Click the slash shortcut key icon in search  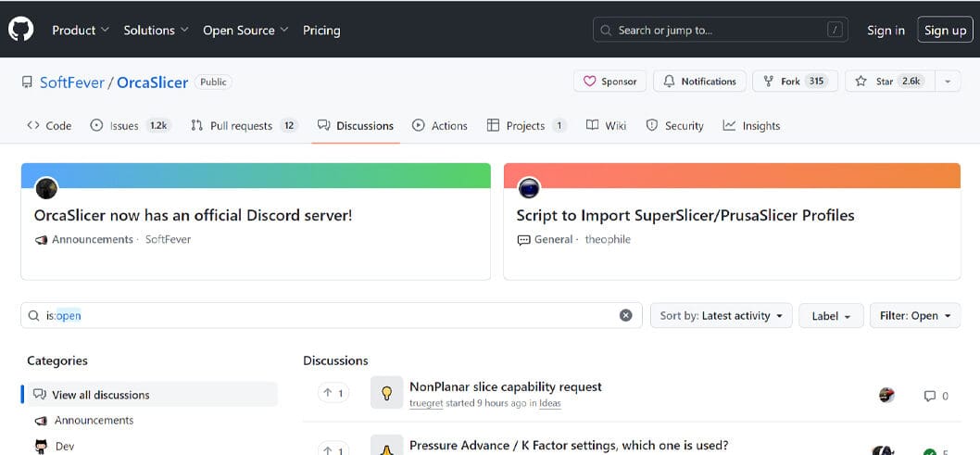tap(835, 30)
